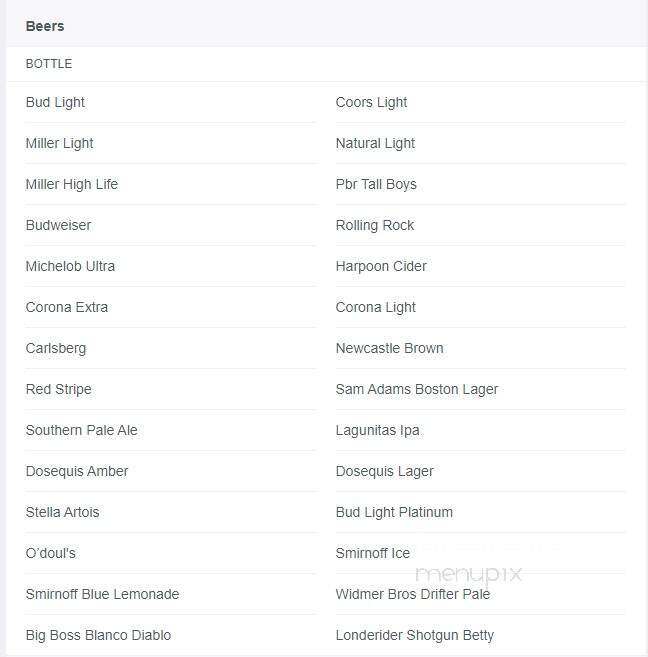The height and width of the screenshot is (657, 648).
Task: Select Coors Light from the list
Action: click(x=371, y=102)
